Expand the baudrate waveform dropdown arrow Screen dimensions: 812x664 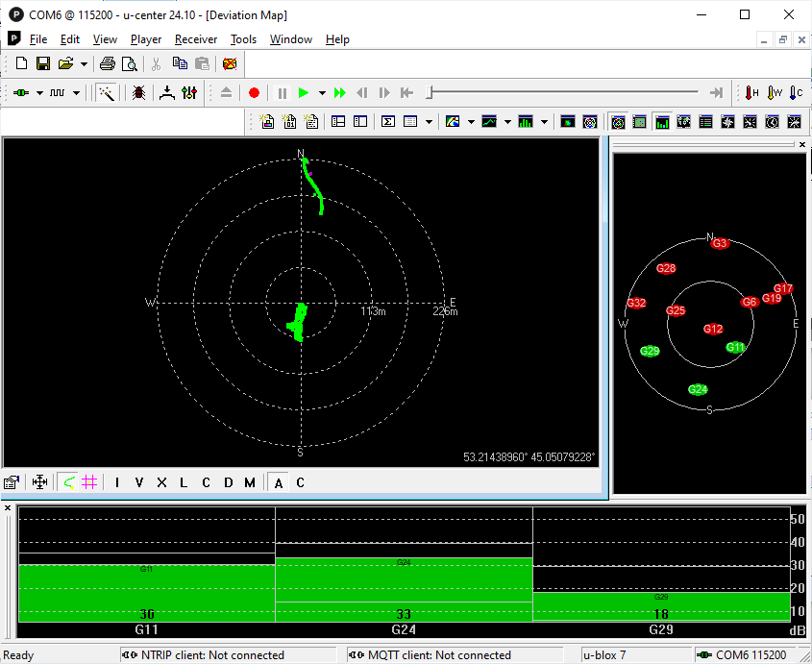pyautogui.click(x=76, y=93)
